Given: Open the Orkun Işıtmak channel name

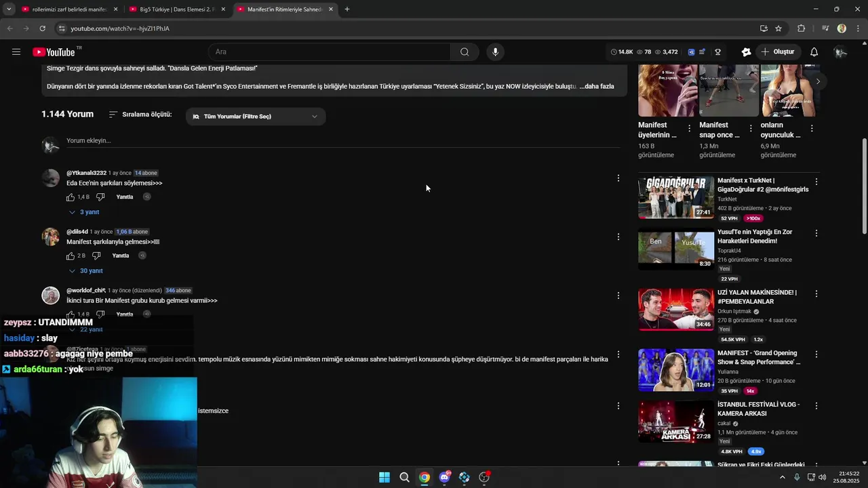Looking at the screenshot, I should (x=734, y=312).
